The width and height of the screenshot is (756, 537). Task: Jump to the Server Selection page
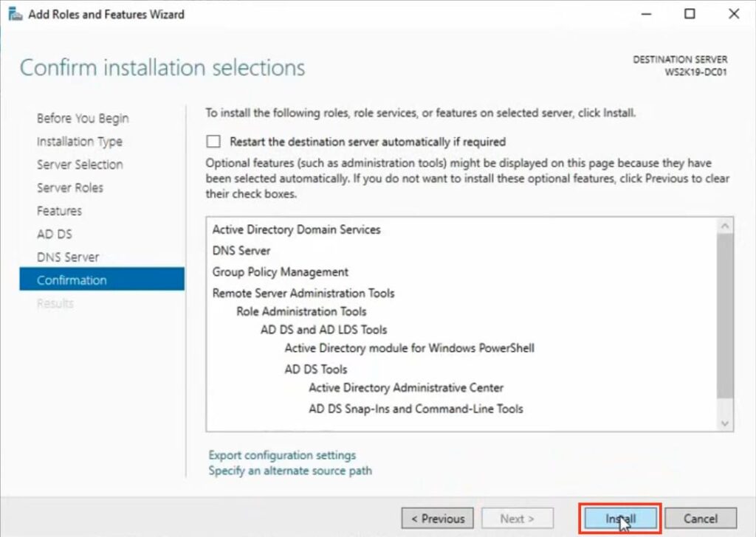(80, 164)
